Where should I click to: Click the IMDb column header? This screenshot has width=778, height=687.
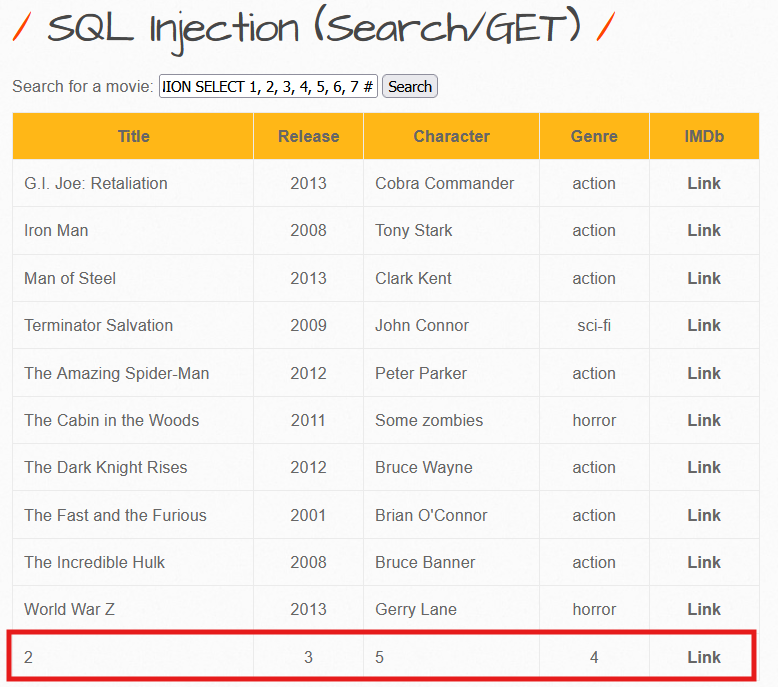[x=704, y=136]
